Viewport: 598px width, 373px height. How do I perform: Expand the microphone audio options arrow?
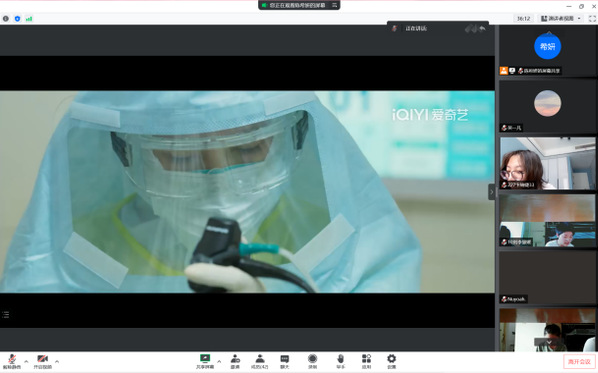point(26,361)
